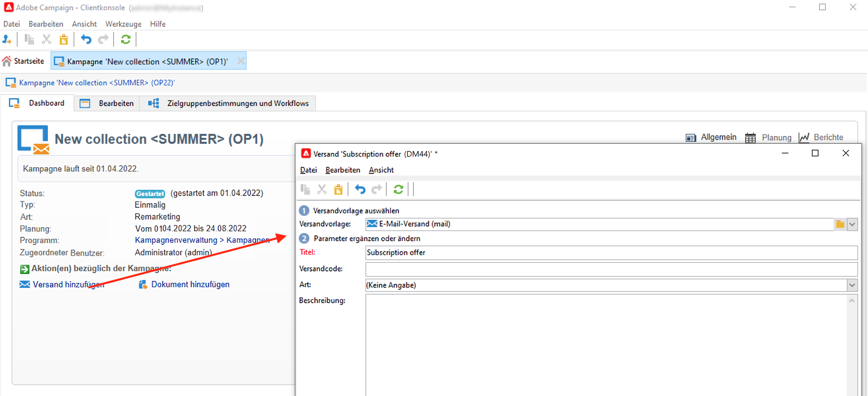
Task: Expand the Art dropdown in dialog
Action: coord(852,285)
